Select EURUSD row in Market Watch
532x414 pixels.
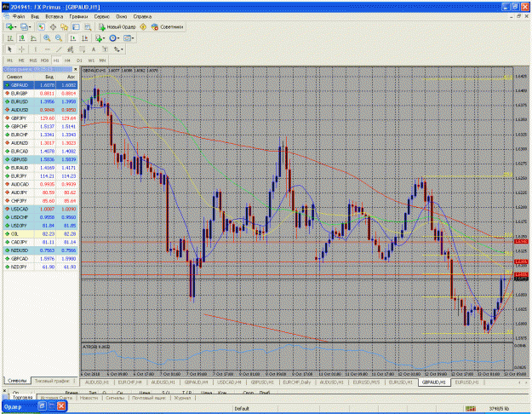tap(41, 101)
